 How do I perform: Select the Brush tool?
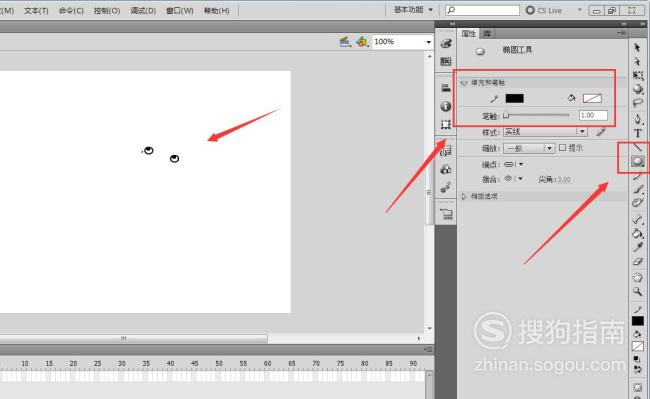638,189
